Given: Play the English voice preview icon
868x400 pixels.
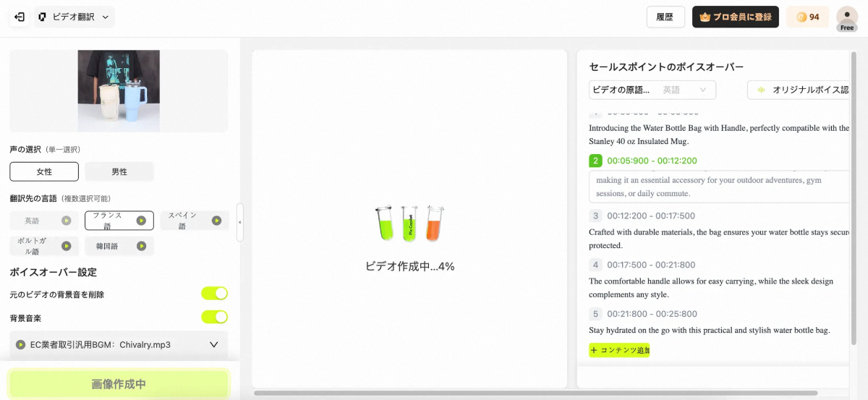Looking at the screenshot, I should coord(67,221).
